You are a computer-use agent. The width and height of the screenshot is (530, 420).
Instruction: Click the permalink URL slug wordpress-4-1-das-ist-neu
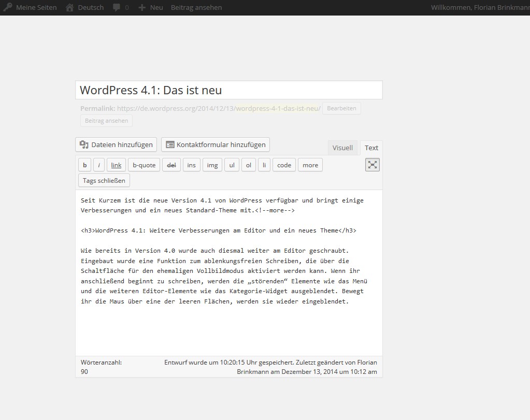[277, 108]
